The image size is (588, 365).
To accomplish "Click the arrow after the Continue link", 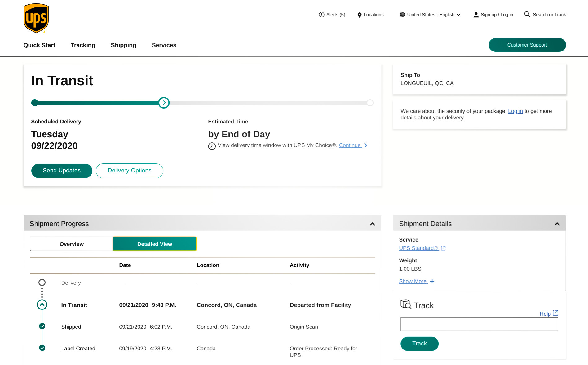I will pyautogui.click(x=366, y=145).
